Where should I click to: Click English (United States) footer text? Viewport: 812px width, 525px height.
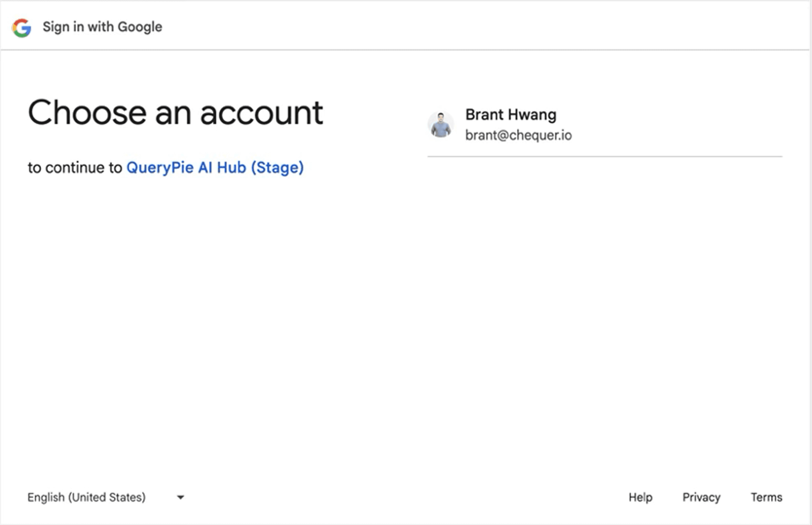[86, 497]
